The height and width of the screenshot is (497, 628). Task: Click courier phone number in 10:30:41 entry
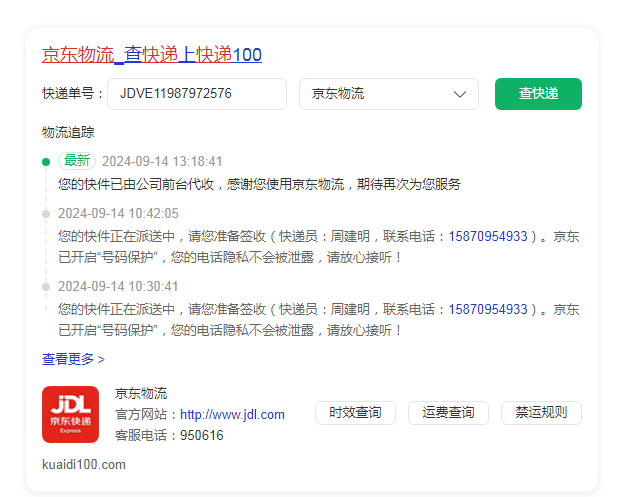point(487,309)
